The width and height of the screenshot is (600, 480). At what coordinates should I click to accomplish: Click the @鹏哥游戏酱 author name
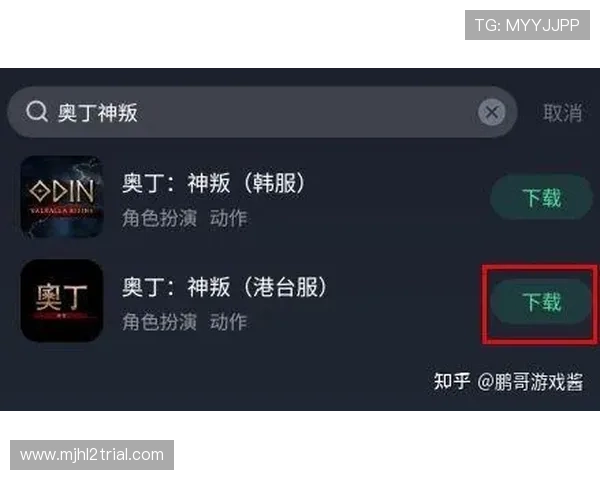[530, 382]
